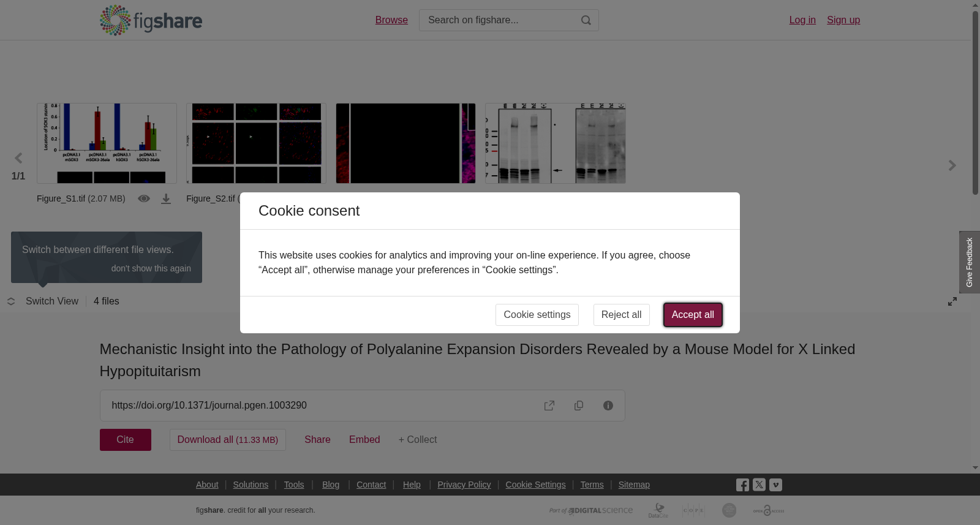Preview Figure_S1.tif with the eye icon
The image size is (980, 525).
144,198
